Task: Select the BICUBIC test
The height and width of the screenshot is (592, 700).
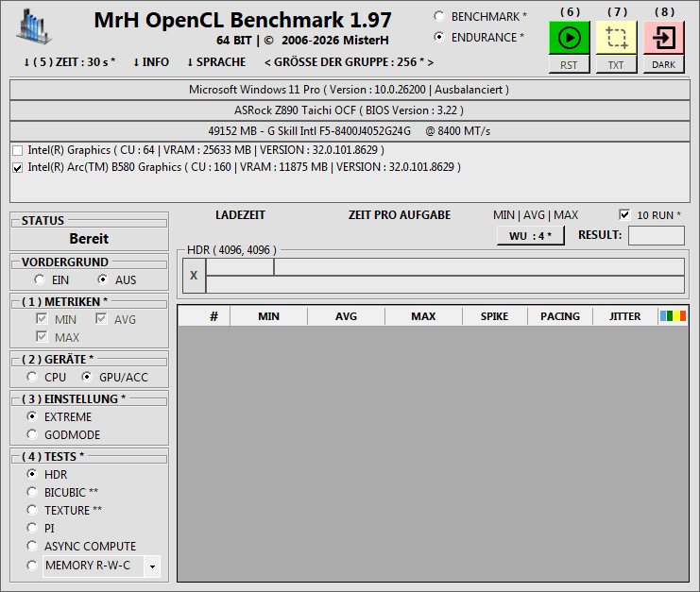Action: click(x=32, y=492)
